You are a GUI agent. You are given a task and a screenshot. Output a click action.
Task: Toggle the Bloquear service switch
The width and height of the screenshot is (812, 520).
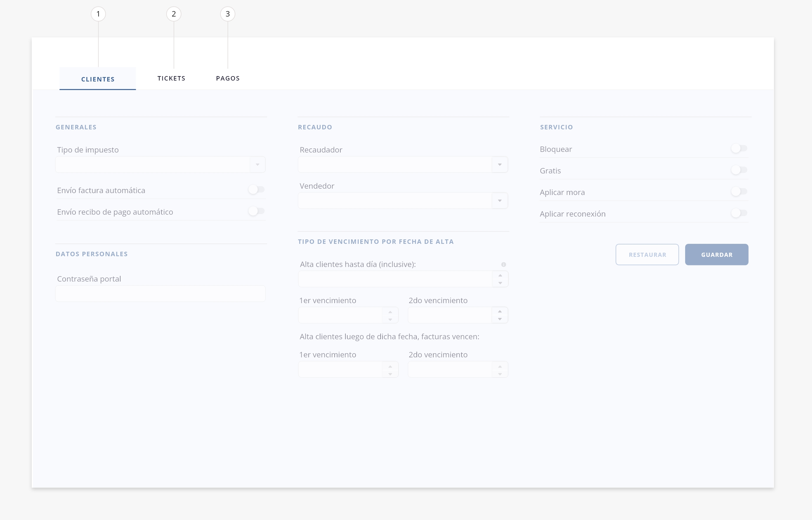point(739,149)
